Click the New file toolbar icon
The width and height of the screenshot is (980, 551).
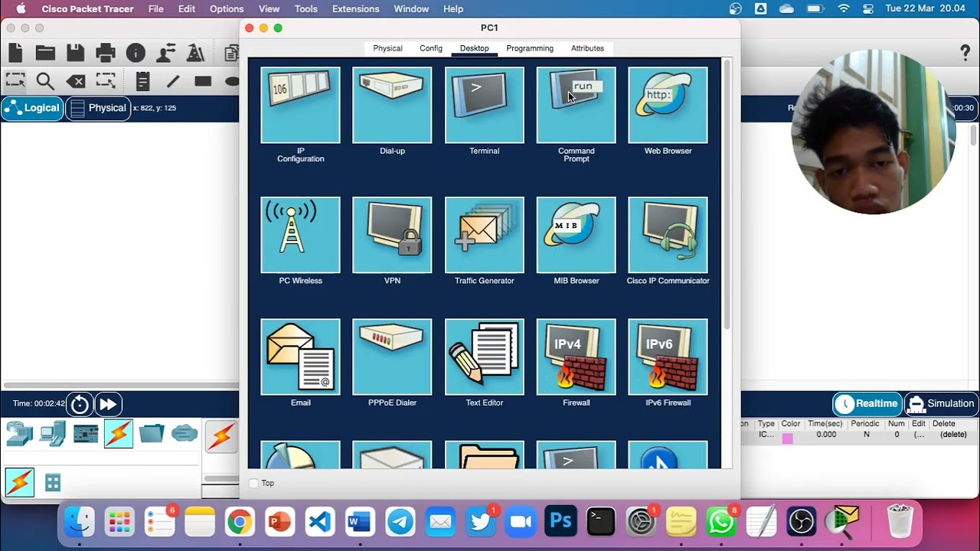15,53
